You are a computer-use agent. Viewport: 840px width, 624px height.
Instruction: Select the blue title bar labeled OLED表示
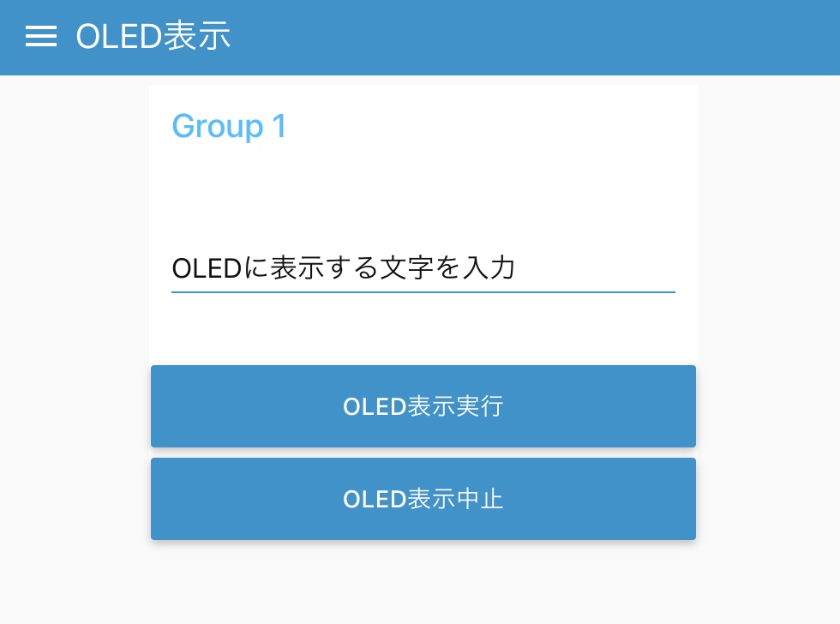point(420,36)
